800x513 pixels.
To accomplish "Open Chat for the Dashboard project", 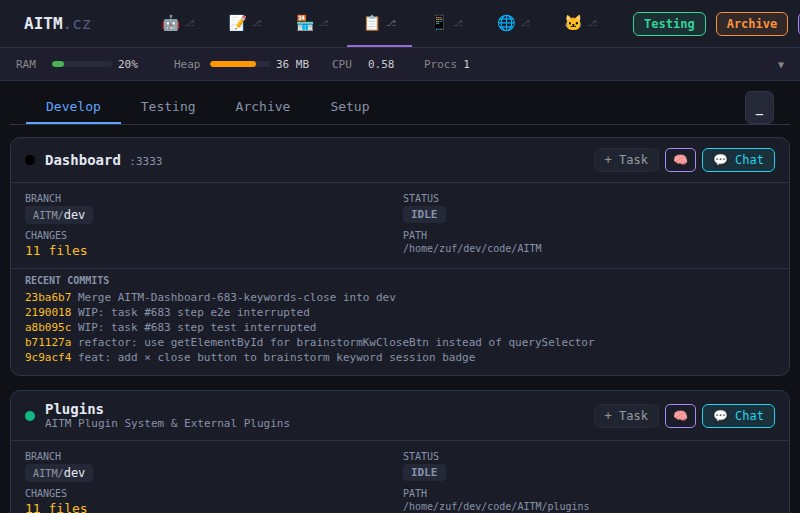I will (x=738, y=160).
